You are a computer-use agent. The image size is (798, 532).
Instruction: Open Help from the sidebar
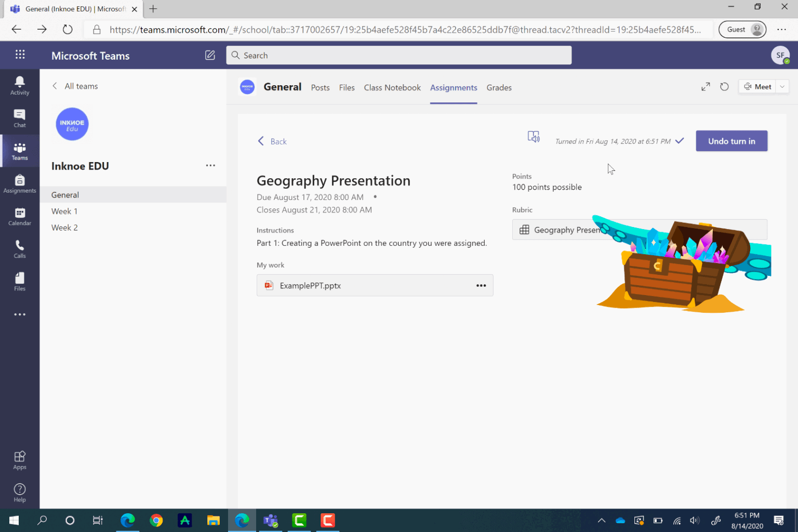[x=19, y=491]
